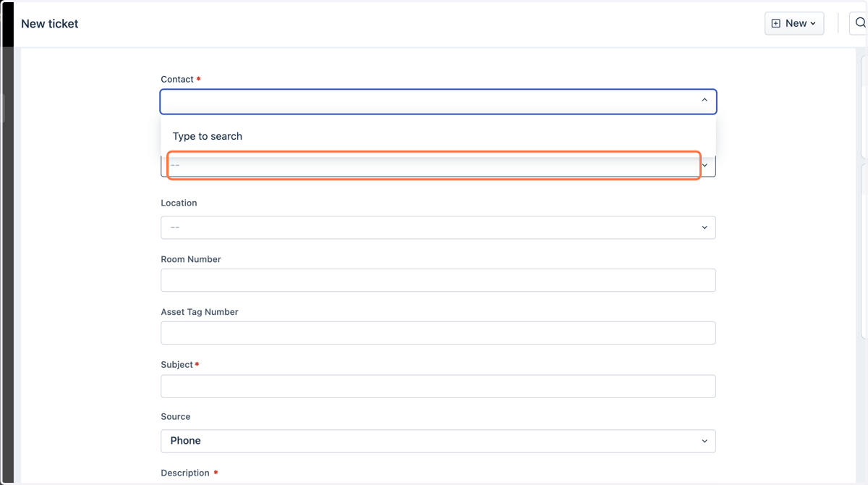Open the Source dropdown showing Phone
This screenshot has width=868, height=485.
[x=438, y=441]
